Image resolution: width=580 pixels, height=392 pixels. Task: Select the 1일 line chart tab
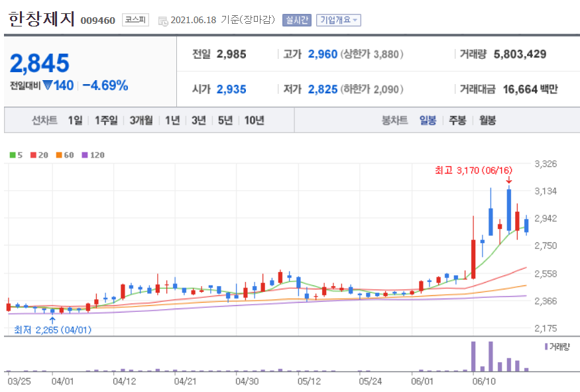75,120
